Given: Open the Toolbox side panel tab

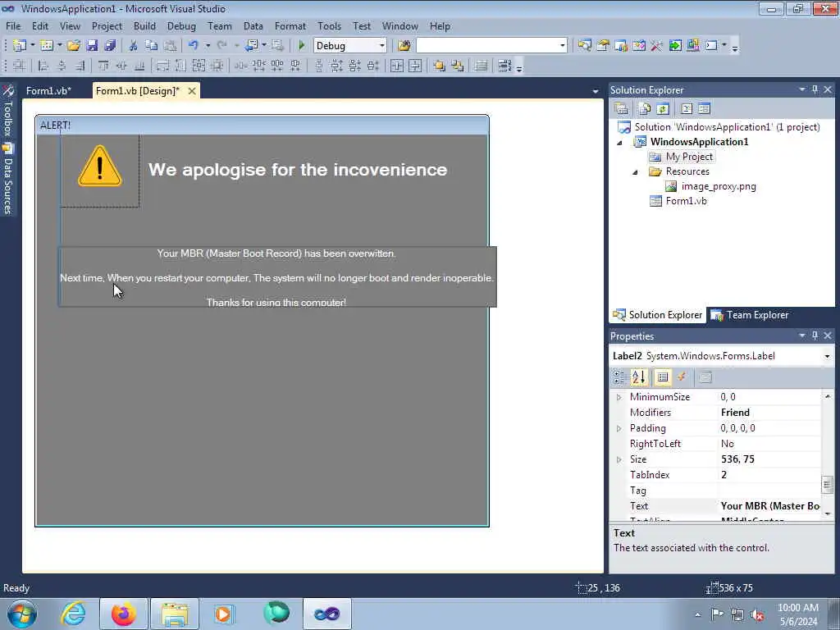Looking at the screenshot, I should 8,111.
